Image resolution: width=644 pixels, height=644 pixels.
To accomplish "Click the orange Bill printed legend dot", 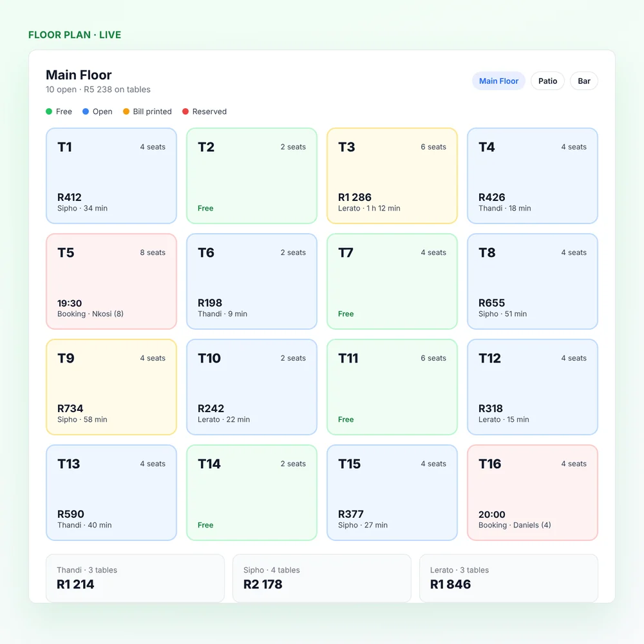I will 126,111.
